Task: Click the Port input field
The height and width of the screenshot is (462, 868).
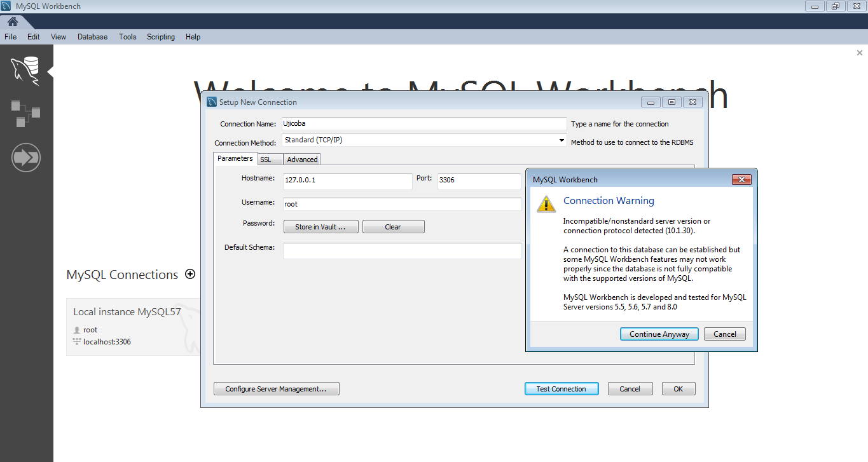Action: pos(479,181)
